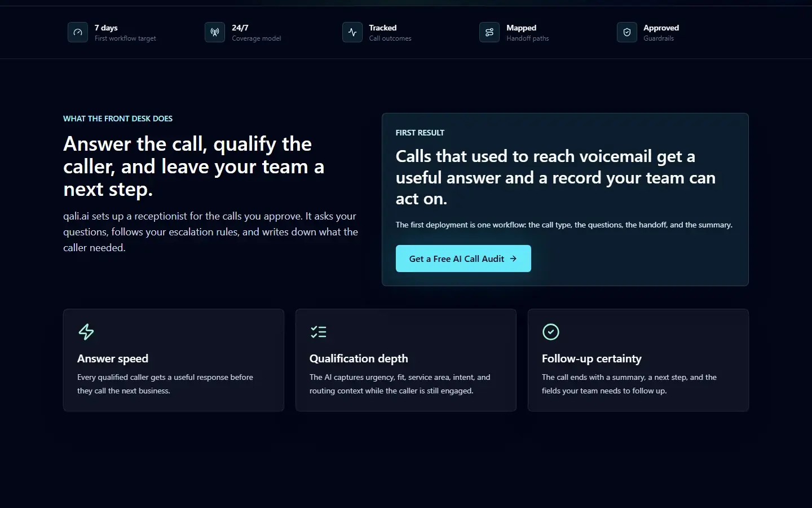The image size is (812, 508).
Task: Click the "Answer speed" card title
Action: click(x=113, y=358)
